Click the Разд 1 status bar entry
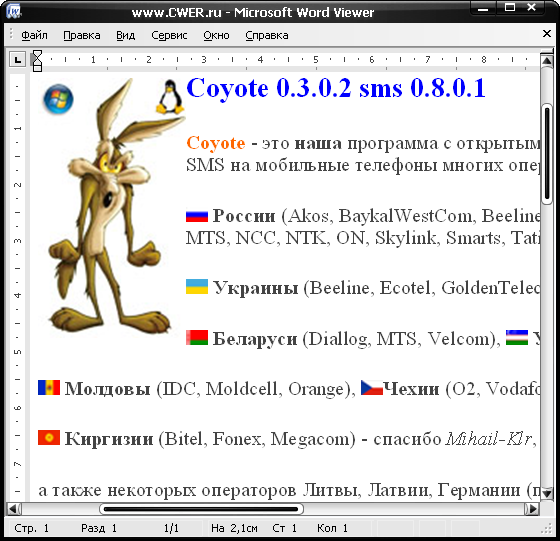Viewport: 560px width, 541px height. 99,528
